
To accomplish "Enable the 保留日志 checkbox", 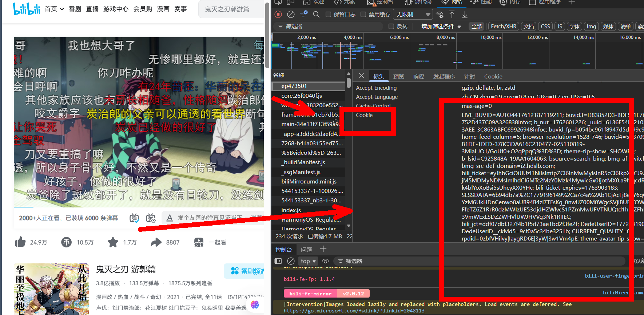I will click(328, 15).
